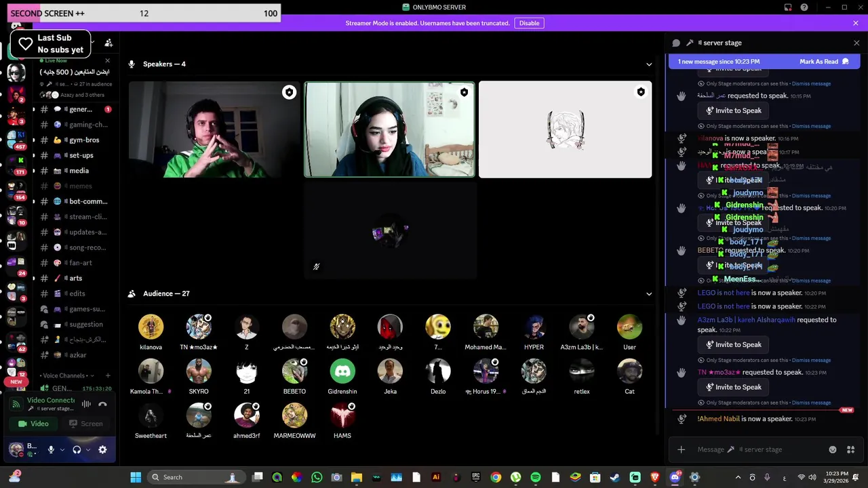Select audience member HYPER
Screen dimensions: 868x488
[534, 331]
